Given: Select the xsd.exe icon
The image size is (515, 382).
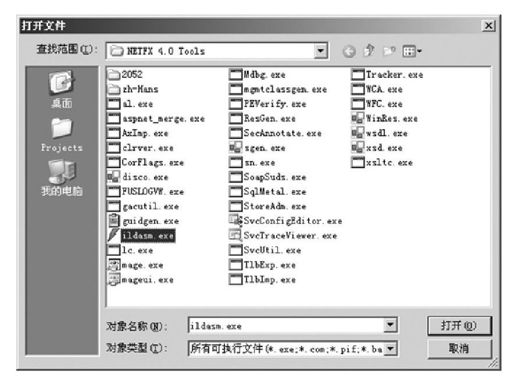Looking at the screenshot, I should pyautogui.click(x=358, y=147).
